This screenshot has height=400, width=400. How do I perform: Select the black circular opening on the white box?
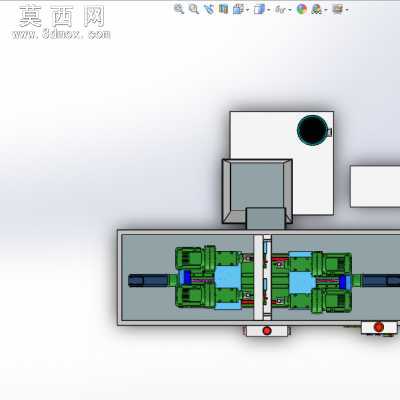point(312,130)
